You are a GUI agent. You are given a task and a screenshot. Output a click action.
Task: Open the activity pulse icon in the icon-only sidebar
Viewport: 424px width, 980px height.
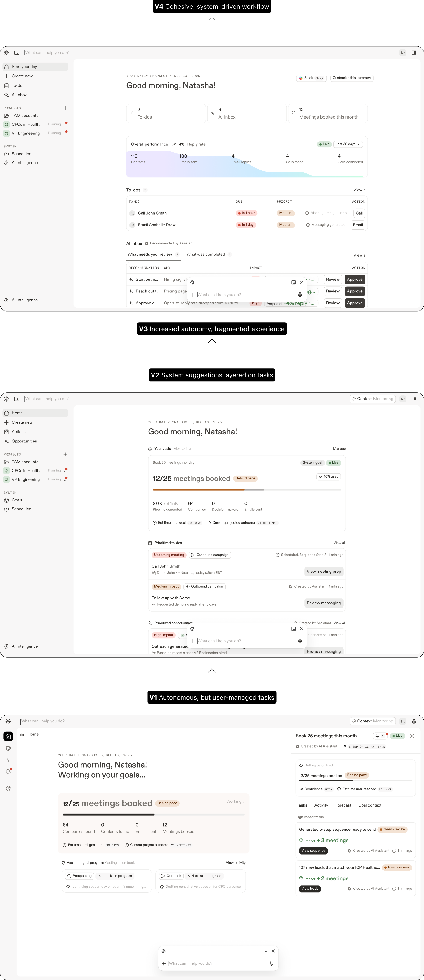(x=8, y=760)
